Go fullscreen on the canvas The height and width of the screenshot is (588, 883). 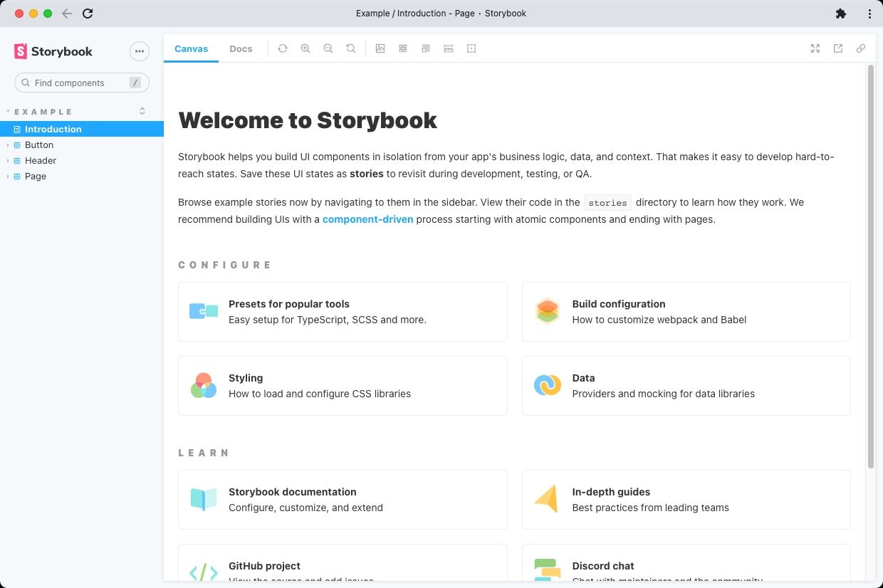click(815, 48)
